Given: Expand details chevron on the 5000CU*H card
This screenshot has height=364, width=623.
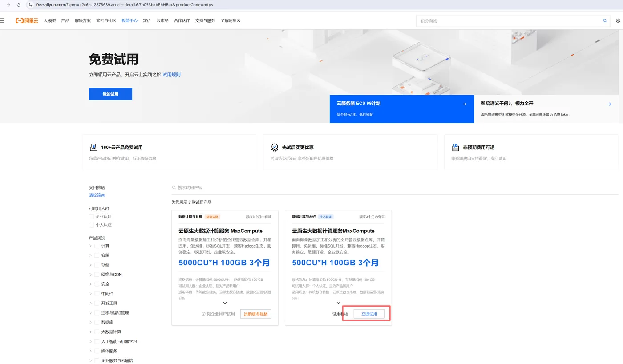Looking at the screenshot, I should [x=225, y=303].
